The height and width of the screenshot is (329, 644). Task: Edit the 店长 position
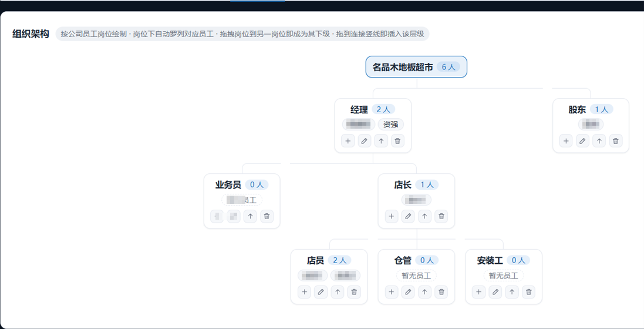click(x=408, y=216)
